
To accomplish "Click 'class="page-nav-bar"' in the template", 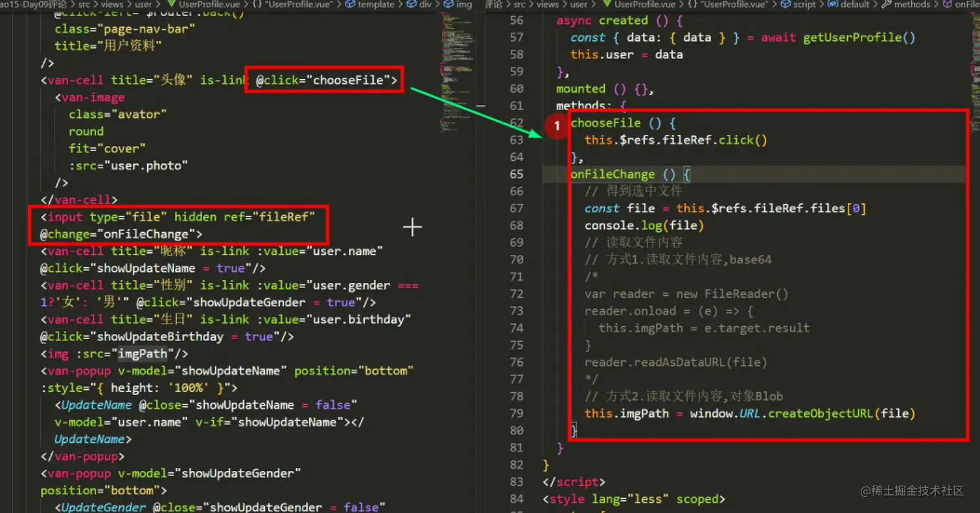I will coord(125,29).
